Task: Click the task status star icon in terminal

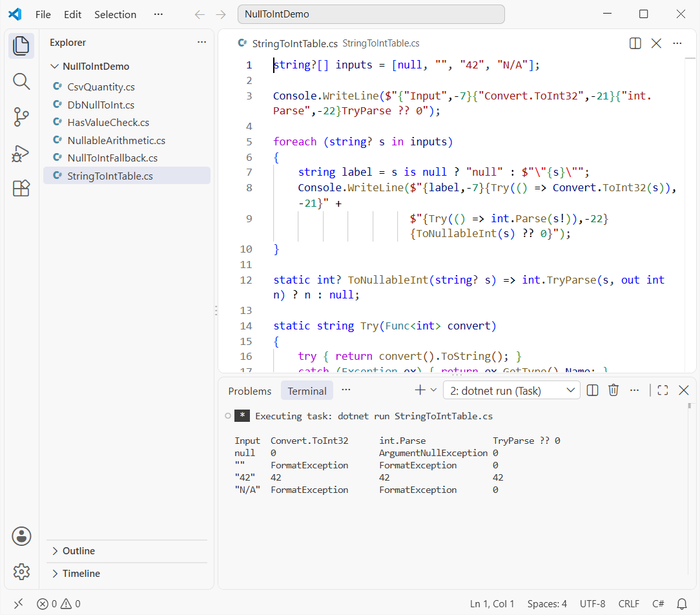Action: click(x=242, y=416)
